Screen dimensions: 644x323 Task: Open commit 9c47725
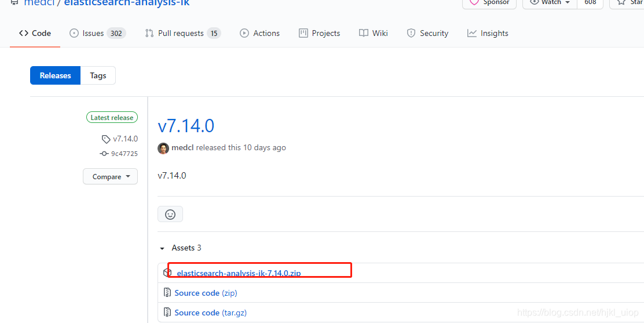(125, 154)
